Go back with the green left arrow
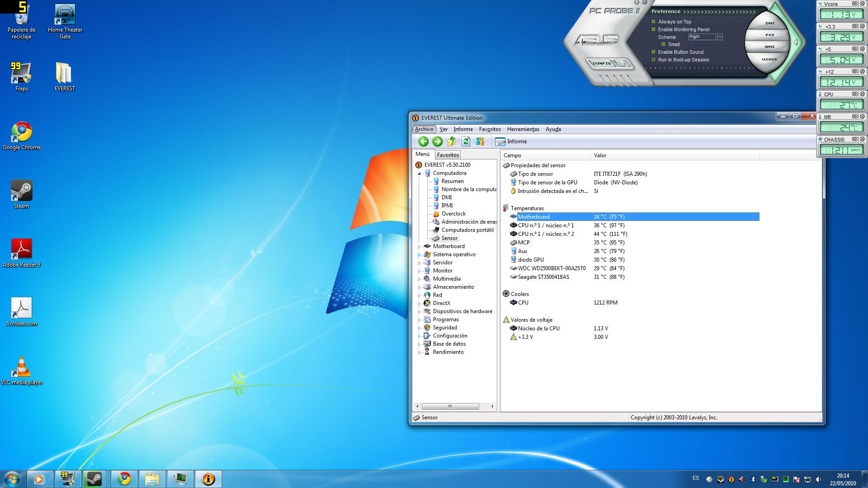This screenshot has height=488, width=868. pyautogui.click(x=423, y=141)
